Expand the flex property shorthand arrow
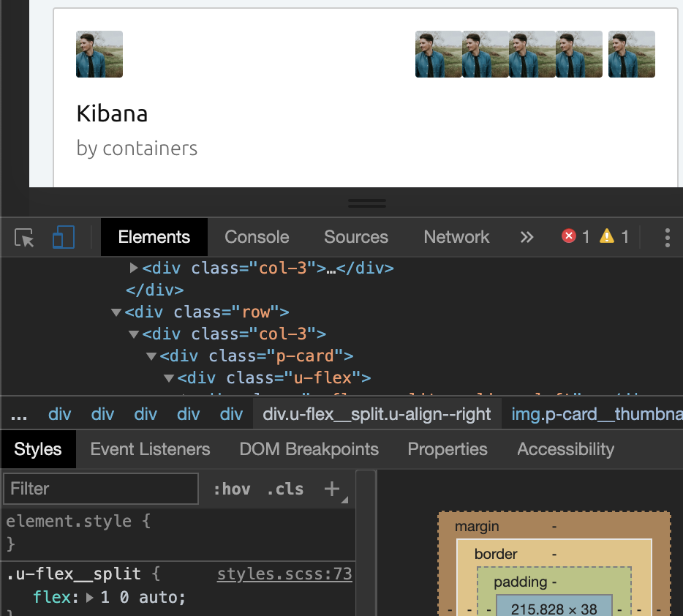Screen dimensions: 683x616 (87, 597)
